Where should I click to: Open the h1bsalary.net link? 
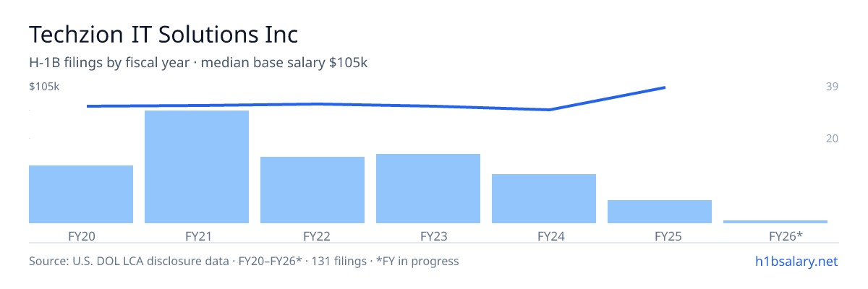[796, 261]
